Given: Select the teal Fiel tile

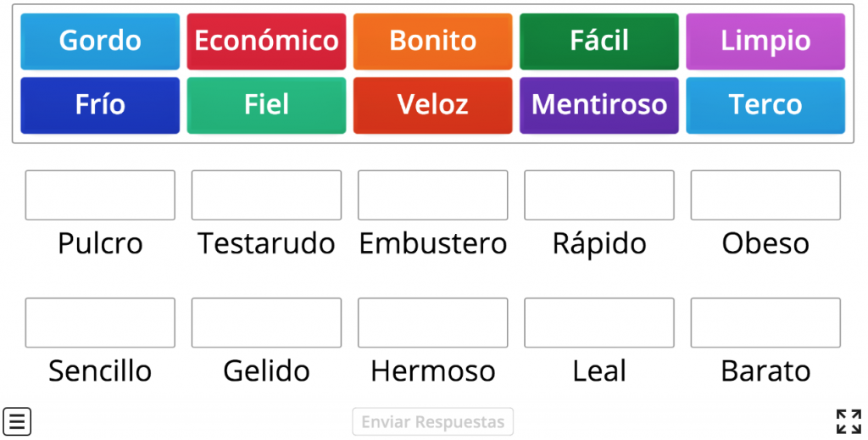Looking at the screenshot, I should (x=266, y=105).
